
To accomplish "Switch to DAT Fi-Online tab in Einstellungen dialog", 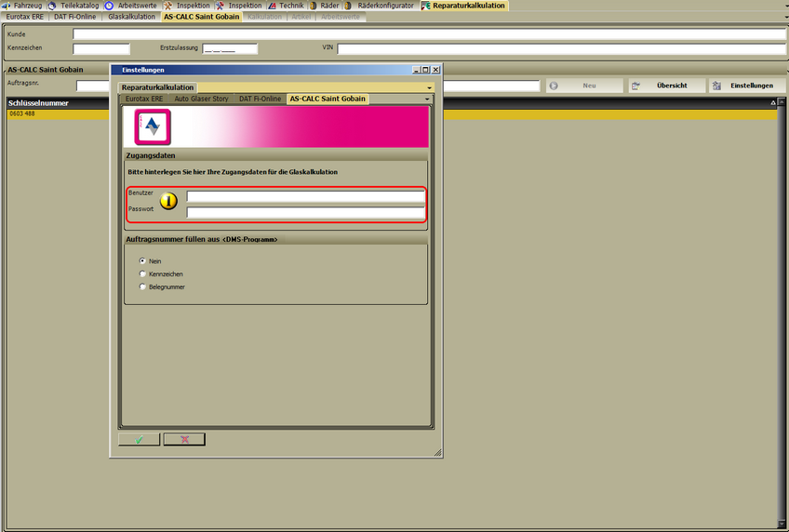I will [x=260, y=99].
